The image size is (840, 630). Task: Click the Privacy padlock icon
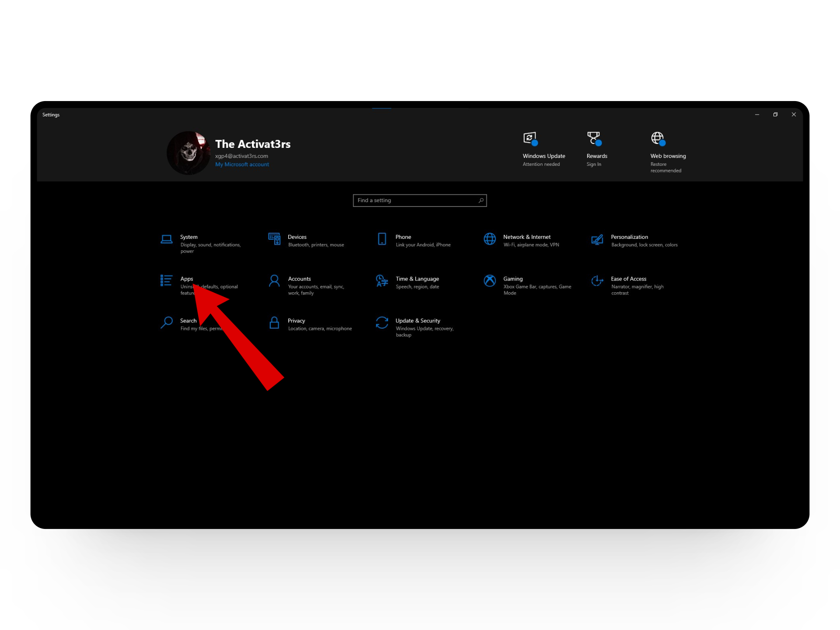click(274, 323)
